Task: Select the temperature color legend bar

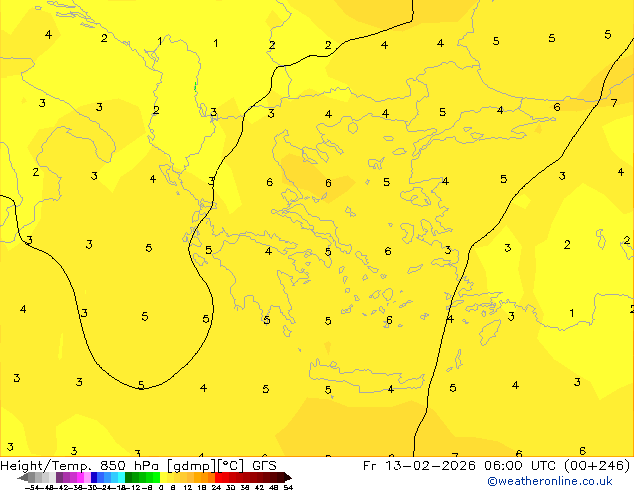Action: [x=154, y=477]
